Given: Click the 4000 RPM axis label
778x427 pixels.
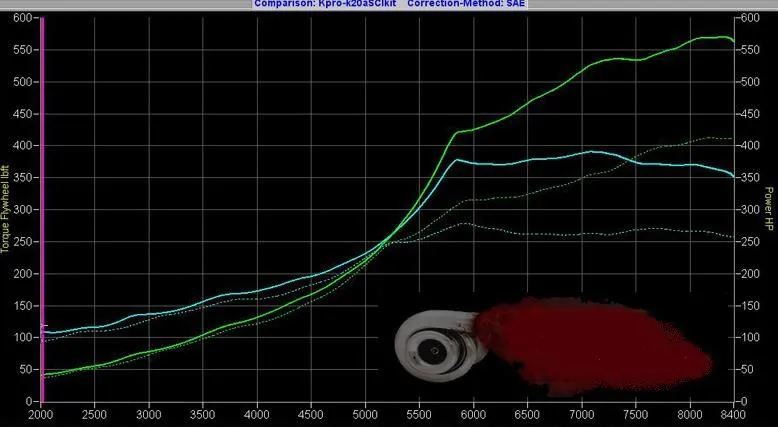Looking at the screenshot, I should 257,415.
